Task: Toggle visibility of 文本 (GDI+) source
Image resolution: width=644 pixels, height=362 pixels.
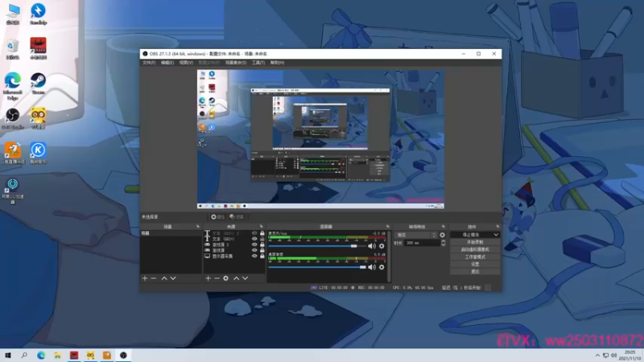Action: point(254,239)
